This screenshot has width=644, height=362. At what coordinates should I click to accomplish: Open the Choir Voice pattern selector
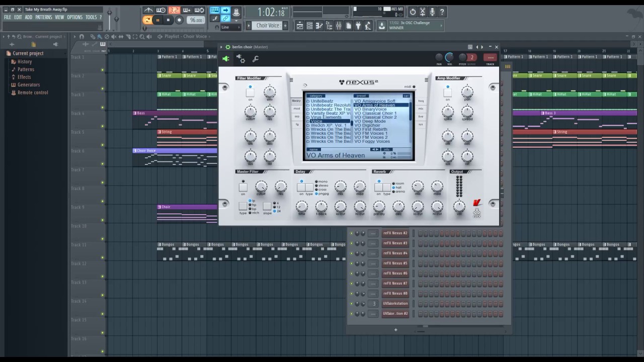(268, 26)
